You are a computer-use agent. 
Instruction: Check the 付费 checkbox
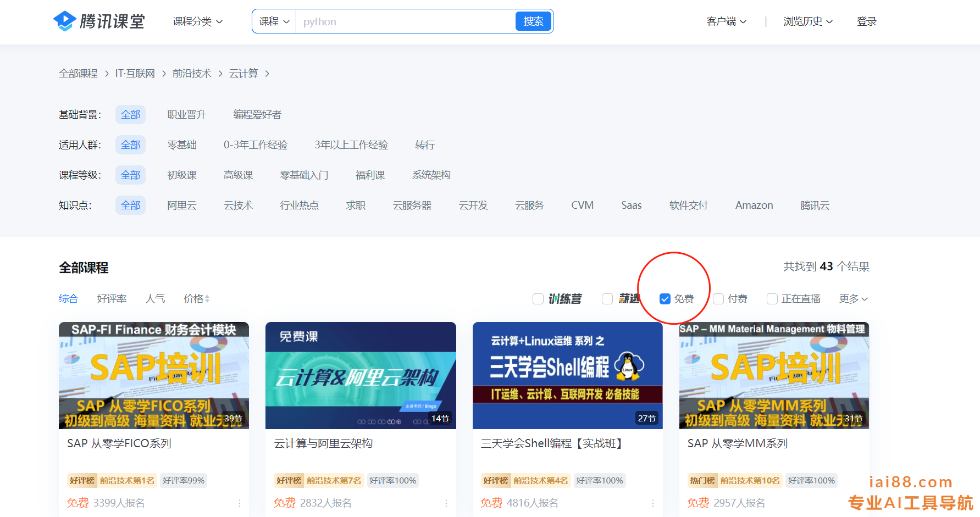(x=718, y=299)
